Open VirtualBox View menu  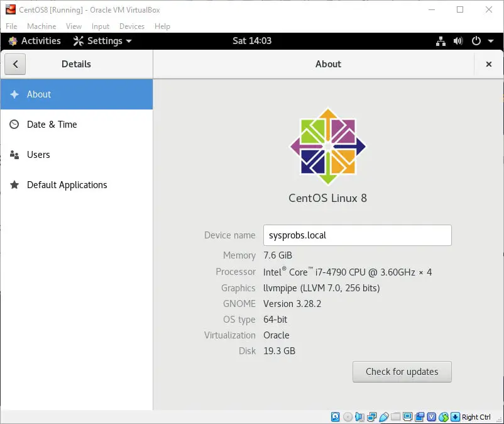click(x=74, y=26)
